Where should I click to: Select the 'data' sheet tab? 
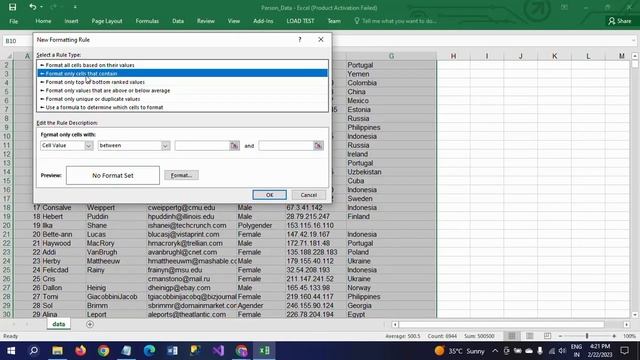(x=58, y=324)
